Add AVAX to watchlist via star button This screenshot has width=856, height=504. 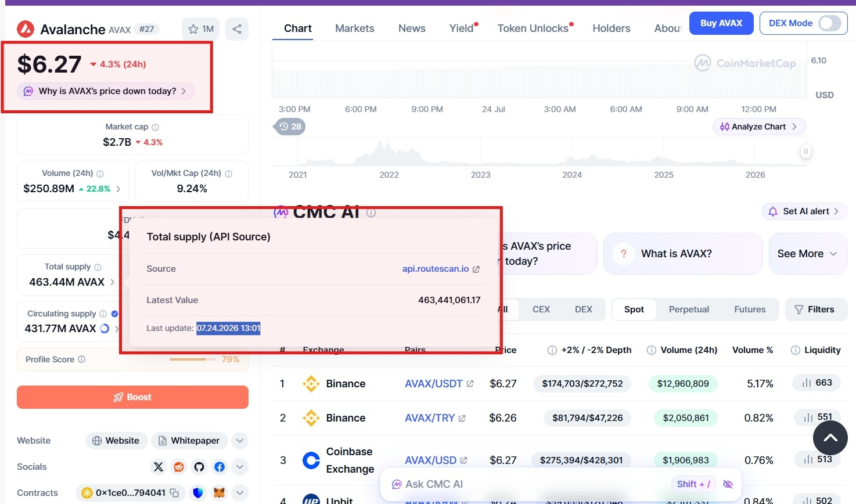[201, 29]
